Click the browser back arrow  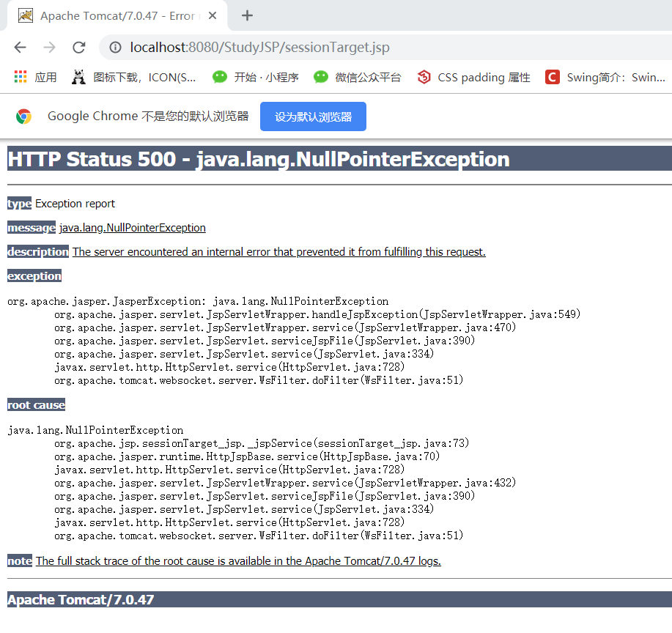(20, 47)
